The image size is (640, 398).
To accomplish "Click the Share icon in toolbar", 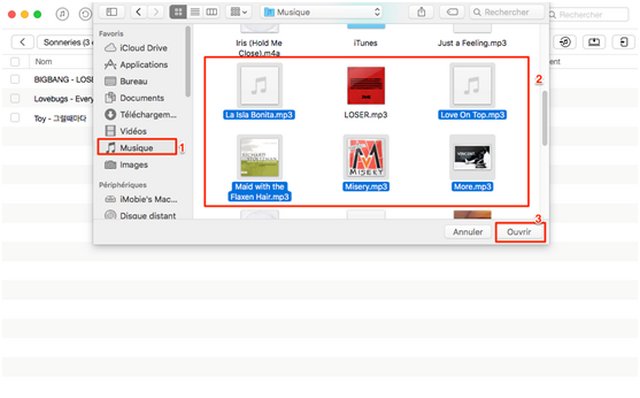I will [421, 12].
